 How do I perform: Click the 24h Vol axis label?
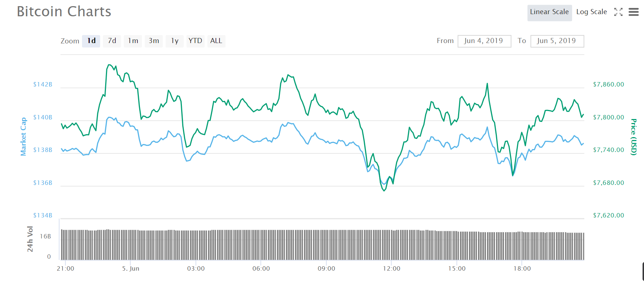coord(30,239)
